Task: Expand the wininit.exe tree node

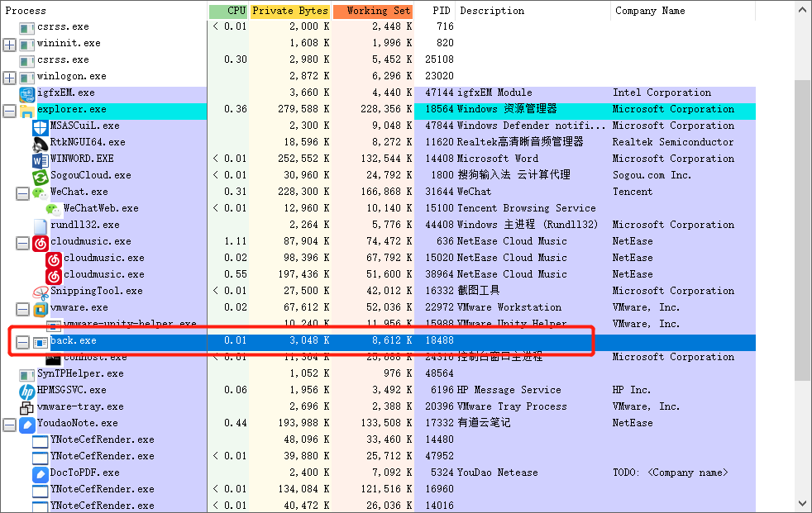Action: click(9, 45)
